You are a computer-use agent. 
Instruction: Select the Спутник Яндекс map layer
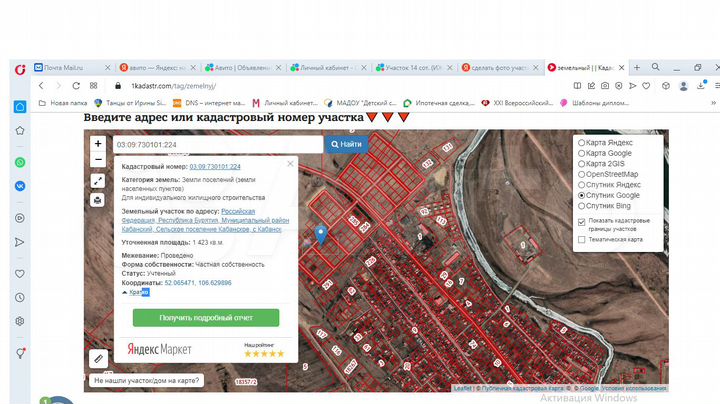[x=583, y=186]
